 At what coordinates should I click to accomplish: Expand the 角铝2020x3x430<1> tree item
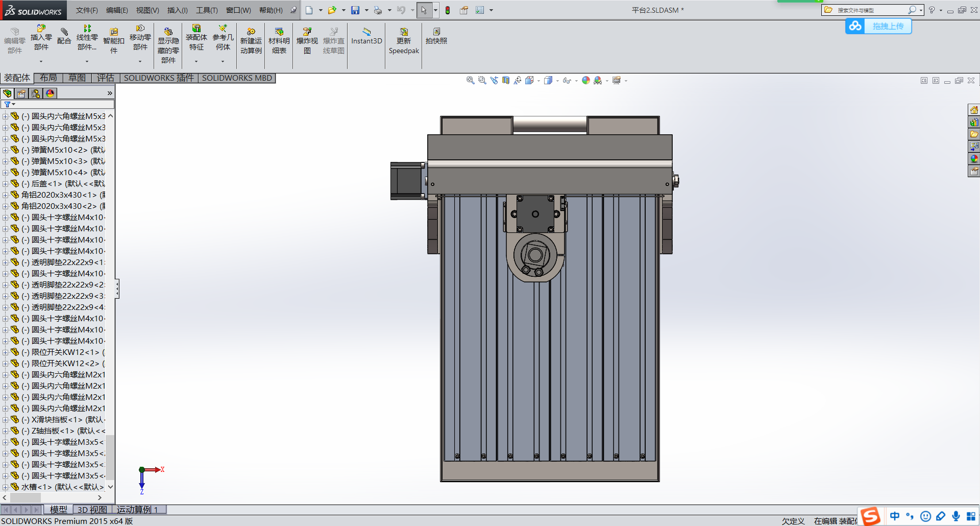click(x=5, y=195)
